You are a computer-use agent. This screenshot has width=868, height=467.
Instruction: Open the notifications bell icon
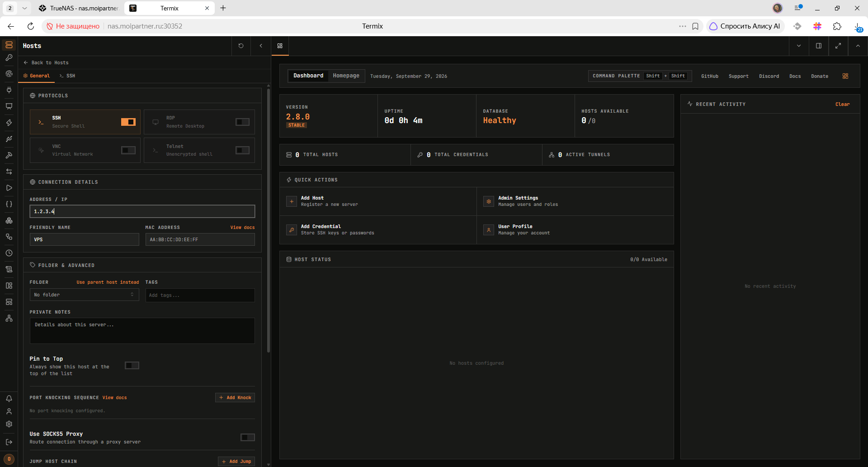point(9,399)
